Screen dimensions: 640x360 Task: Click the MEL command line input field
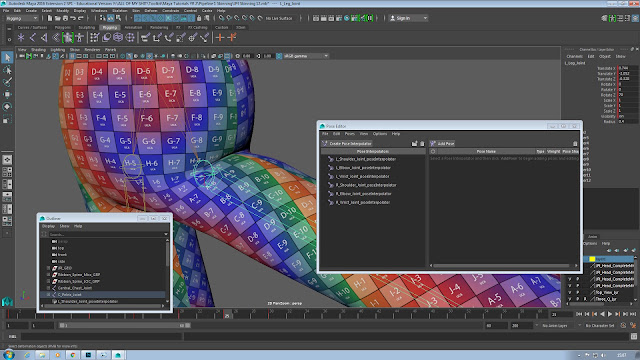click(x=101, y=336)
